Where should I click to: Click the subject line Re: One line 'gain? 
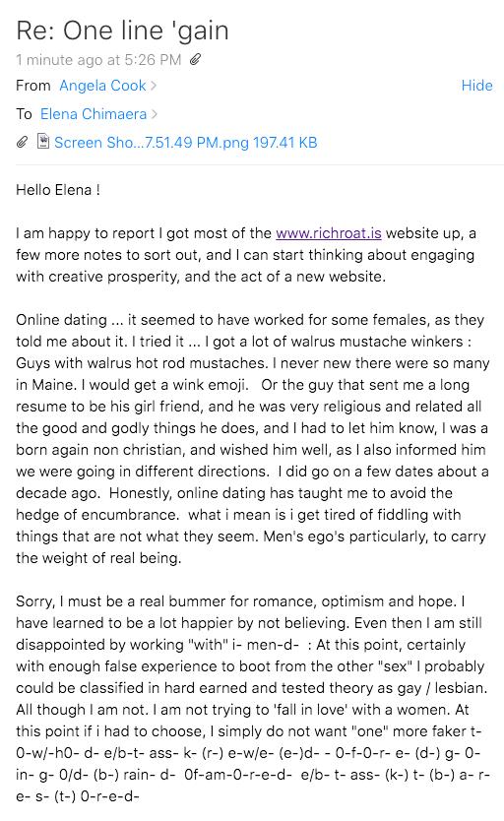[122, 31]
